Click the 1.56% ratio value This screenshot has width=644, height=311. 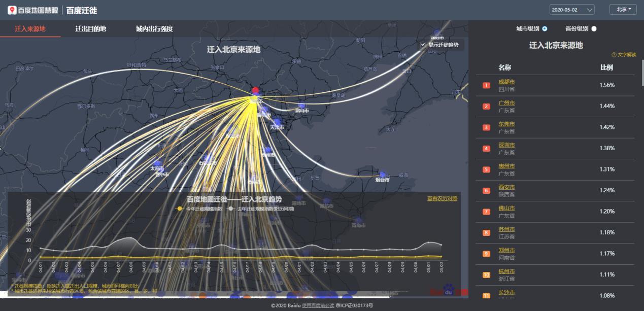click(x=607, y=85)
